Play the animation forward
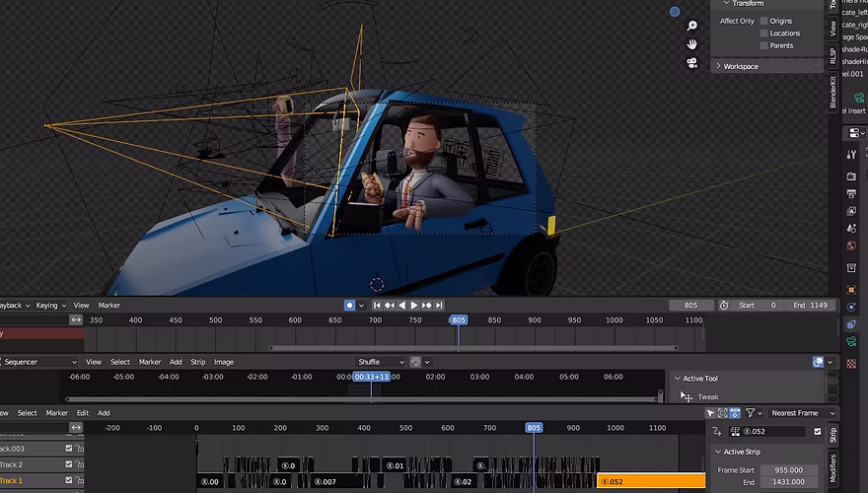Screen dimensions: 868x493 click(414, 306)
